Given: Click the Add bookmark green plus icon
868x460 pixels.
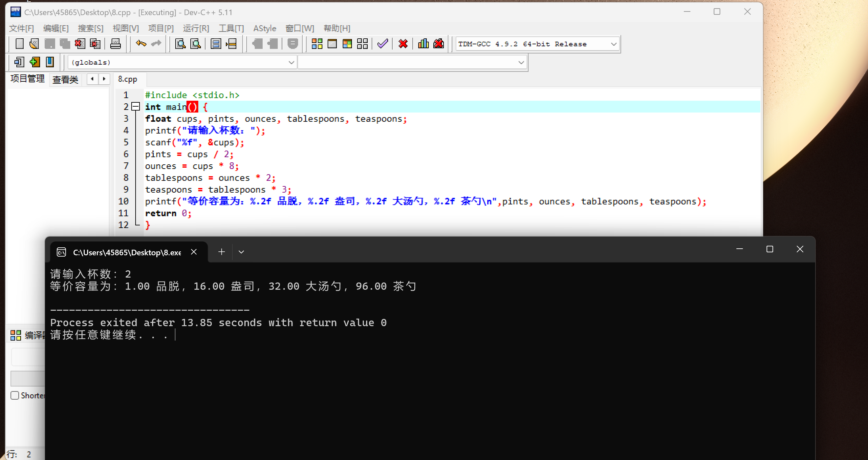Looking at the screenshot, I should (x=34, y=62).
